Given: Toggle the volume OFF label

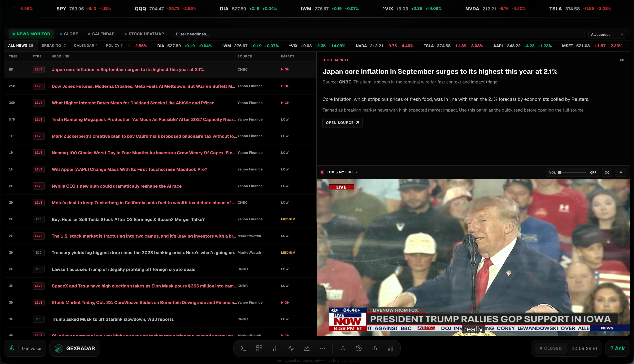Looking at the screenshot, I should pos(593,173).
